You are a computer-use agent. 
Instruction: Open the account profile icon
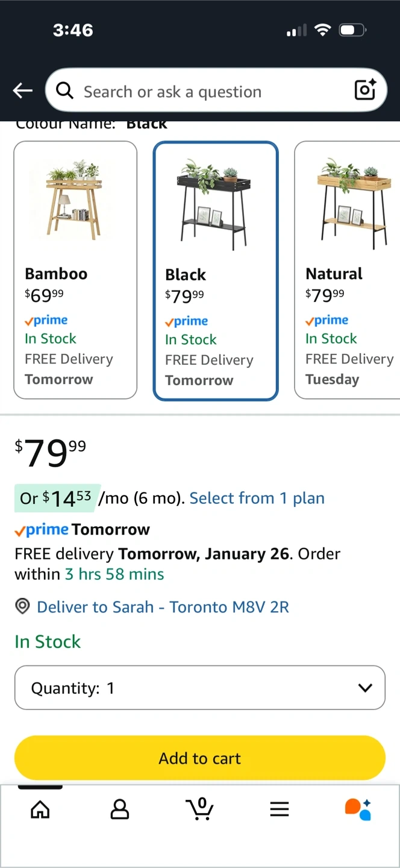(x=120, y=809)
